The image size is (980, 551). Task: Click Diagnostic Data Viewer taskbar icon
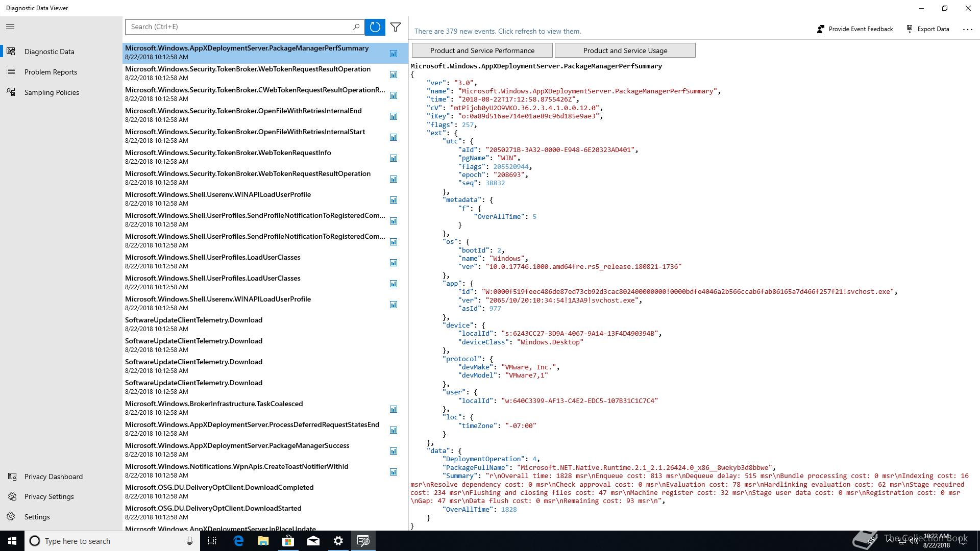pyautogui.click(x=363, y=541)
